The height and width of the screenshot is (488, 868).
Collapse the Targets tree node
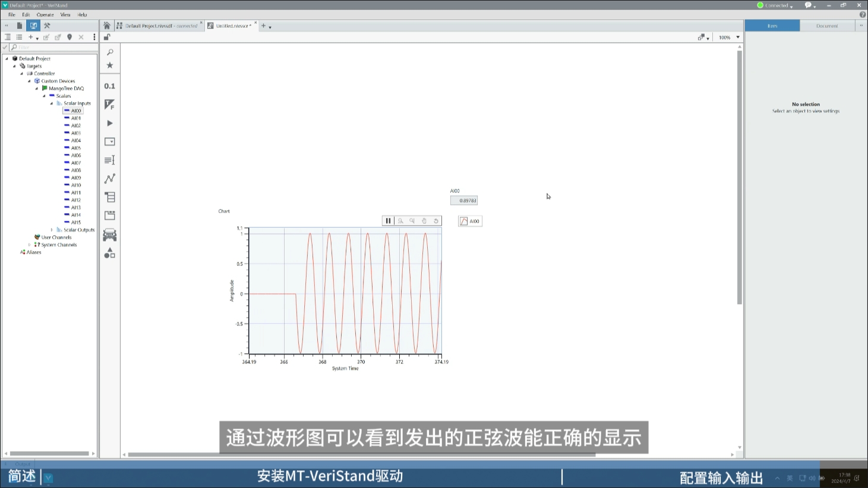pyautogui.click(x=15, y=66)
